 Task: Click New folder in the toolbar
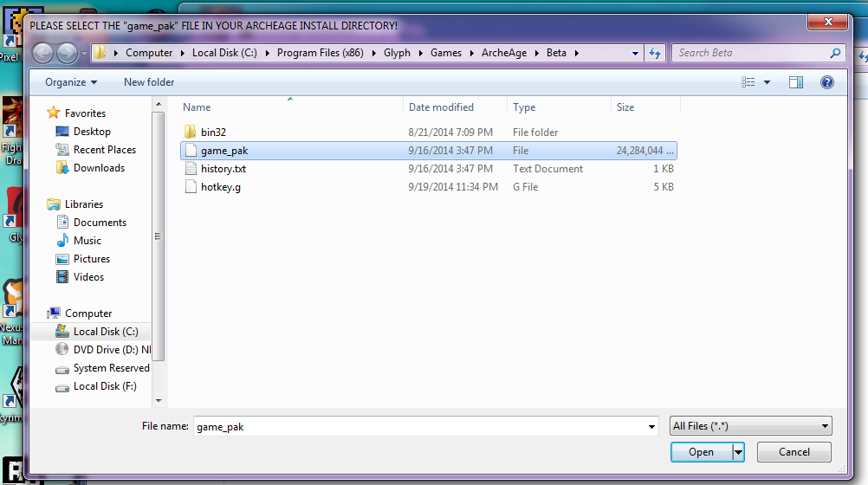tap(149, 82)
